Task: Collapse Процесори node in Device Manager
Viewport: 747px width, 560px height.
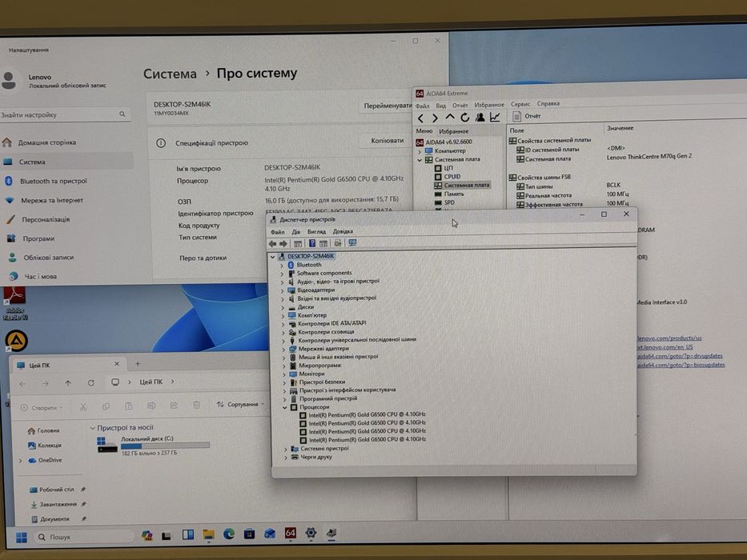Action: [x=285, y=408]
